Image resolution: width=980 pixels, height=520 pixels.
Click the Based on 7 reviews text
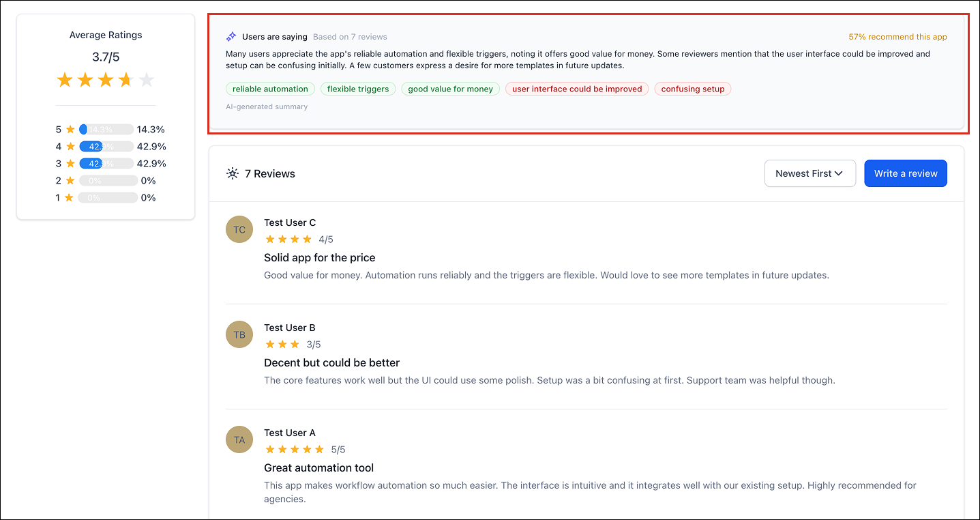(x=350, y=37)
